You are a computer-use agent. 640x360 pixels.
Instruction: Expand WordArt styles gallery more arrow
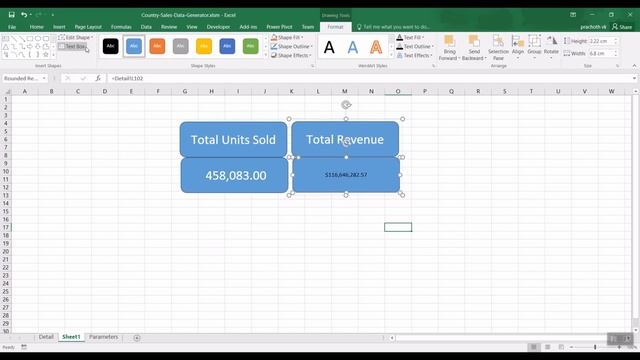coord(391,56)
